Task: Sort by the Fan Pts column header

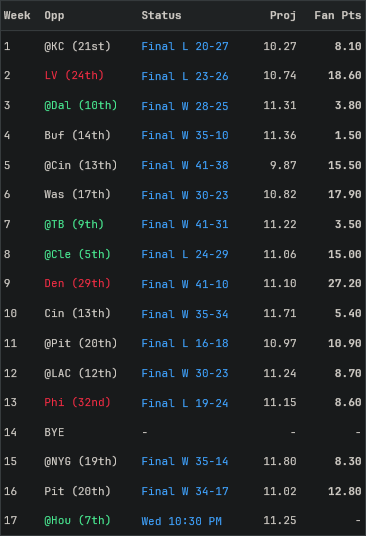Action: [x=338, y=15]
